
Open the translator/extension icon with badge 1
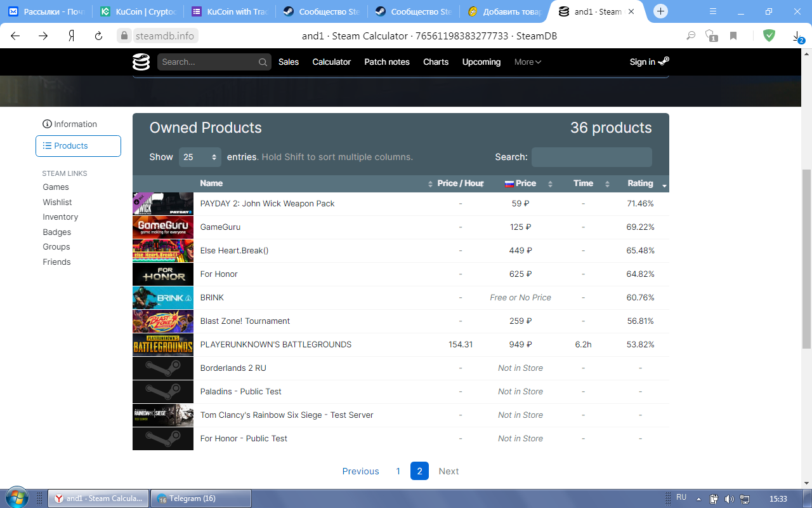click(x=711, y=36)
